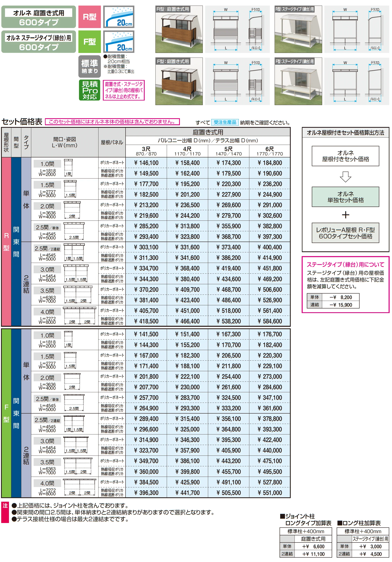Click the 屋根パネル column header

pos(112,142)
